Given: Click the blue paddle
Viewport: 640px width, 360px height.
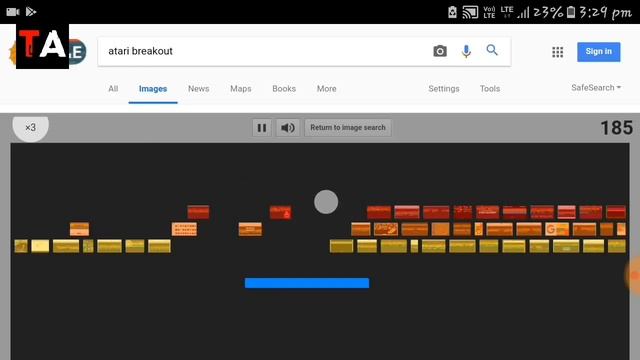Looking at the screenshot, I should [307, 283].
